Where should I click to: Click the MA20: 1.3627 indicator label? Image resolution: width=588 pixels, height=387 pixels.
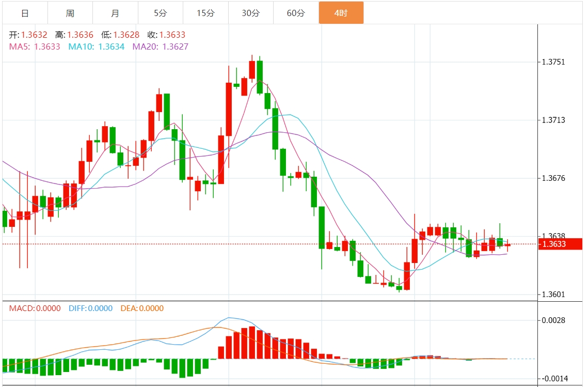coord(161,47)
